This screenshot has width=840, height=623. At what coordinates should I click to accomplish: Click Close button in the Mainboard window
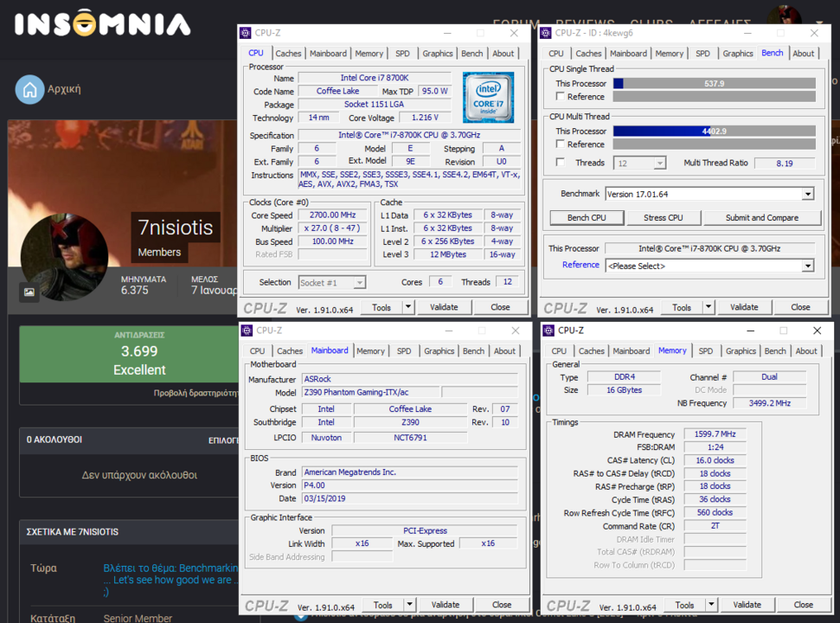coord(502,605)
